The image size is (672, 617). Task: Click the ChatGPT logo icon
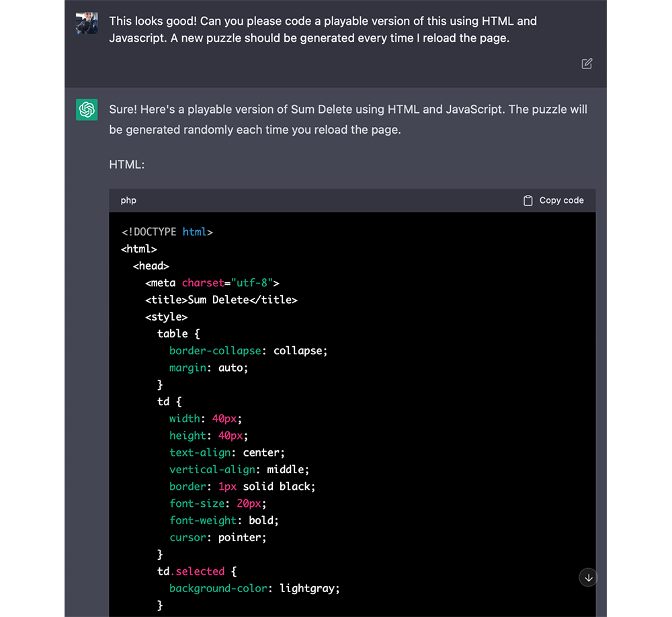point(87,110)
